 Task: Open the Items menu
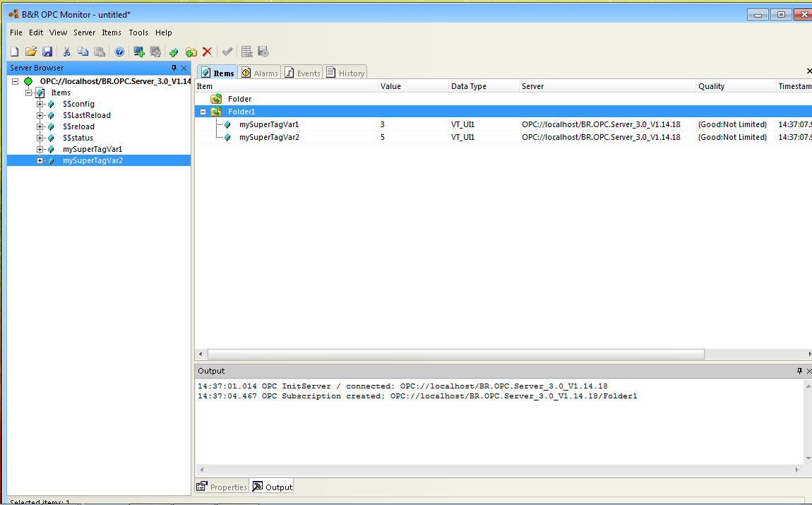[x=112, y=32]
